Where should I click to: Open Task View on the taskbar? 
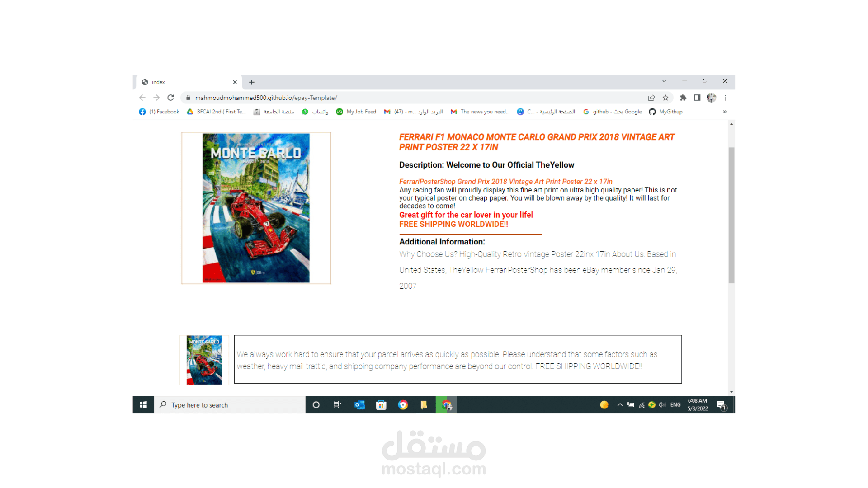click(337, 405)
